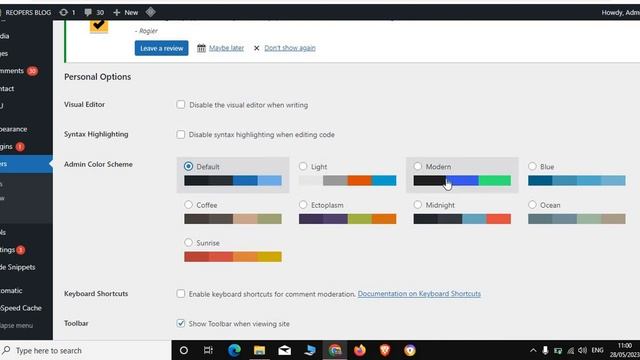This screenshot has width=640, height=360.
Task: Open taskbar clock and date
Action: click(x=625, y=351)
